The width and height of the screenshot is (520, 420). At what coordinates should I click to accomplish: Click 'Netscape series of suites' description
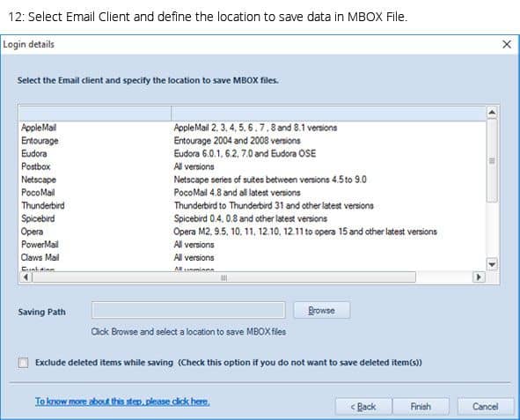(270, 180)
